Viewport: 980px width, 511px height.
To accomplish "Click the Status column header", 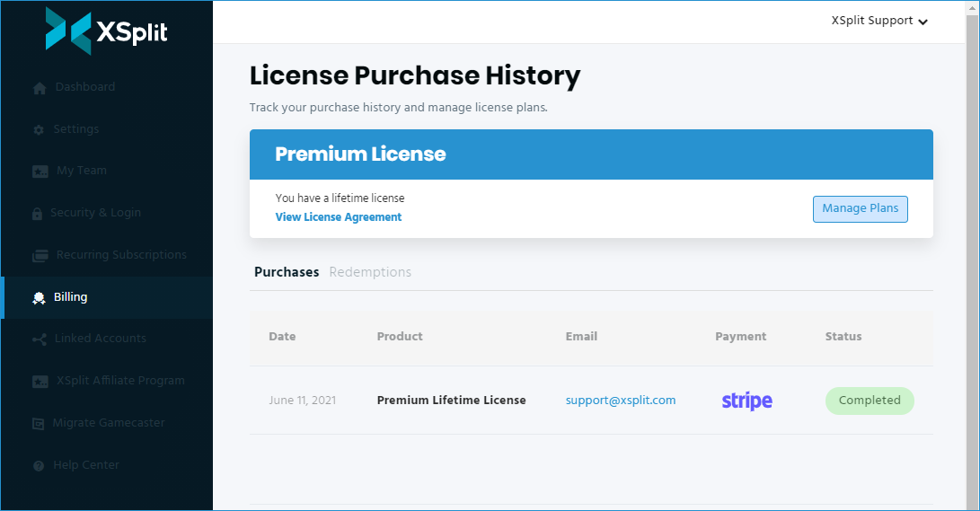I will [843, 336].
